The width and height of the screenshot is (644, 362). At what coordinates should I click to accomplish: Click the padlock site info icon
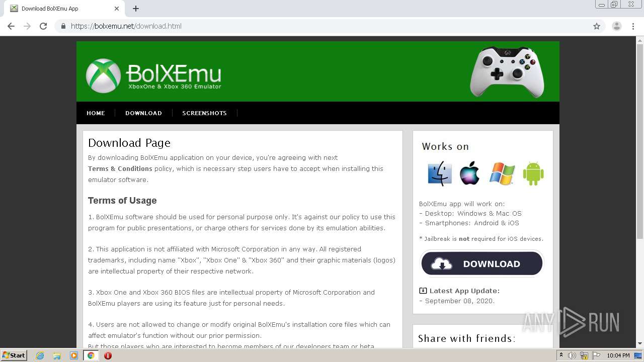pyautogui.click(x=63, y=26)
